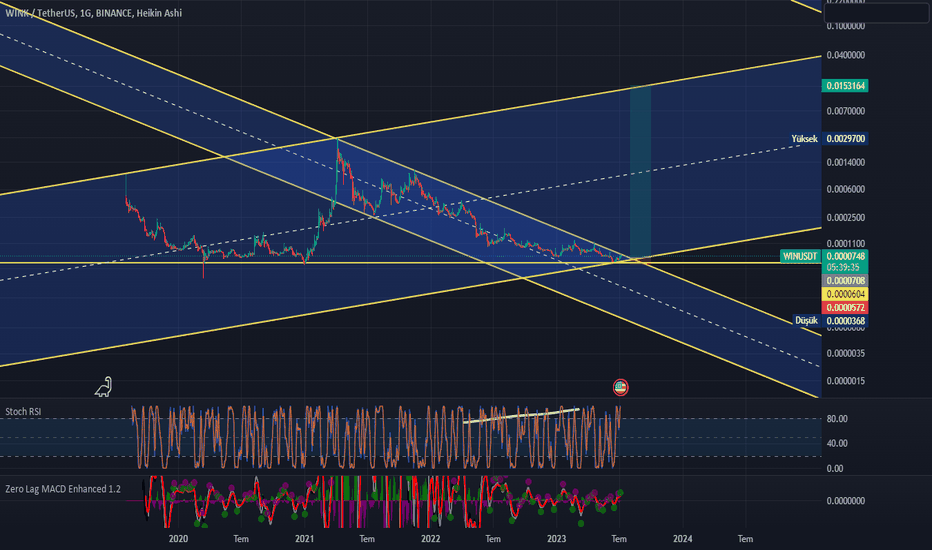Viewport: 932px width, 550px height.
Task: Click the 0.00 Stoch RSI scale value
Action: point(835,468)
